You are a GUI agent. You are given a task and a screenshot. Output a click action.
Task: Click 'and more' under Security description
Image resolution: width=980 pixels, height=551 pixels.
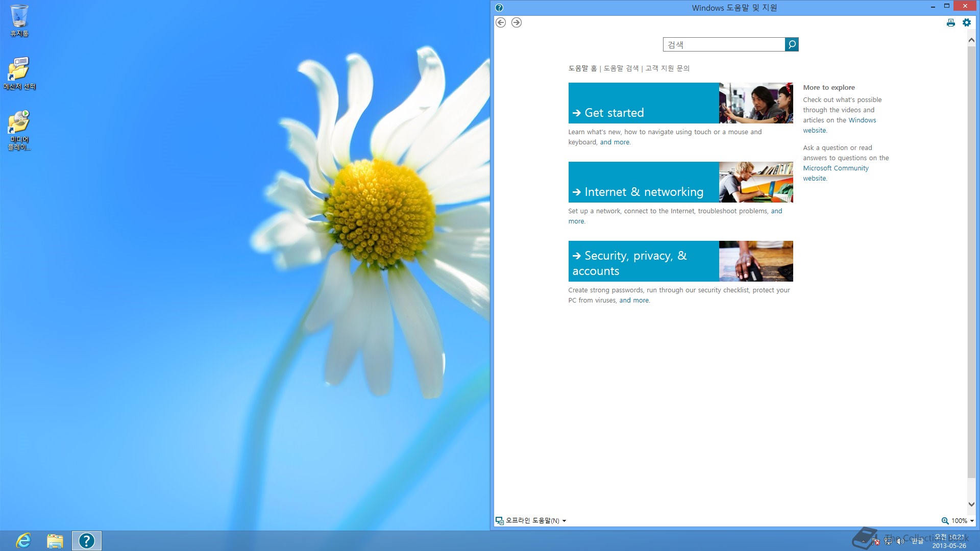point(634,300)
